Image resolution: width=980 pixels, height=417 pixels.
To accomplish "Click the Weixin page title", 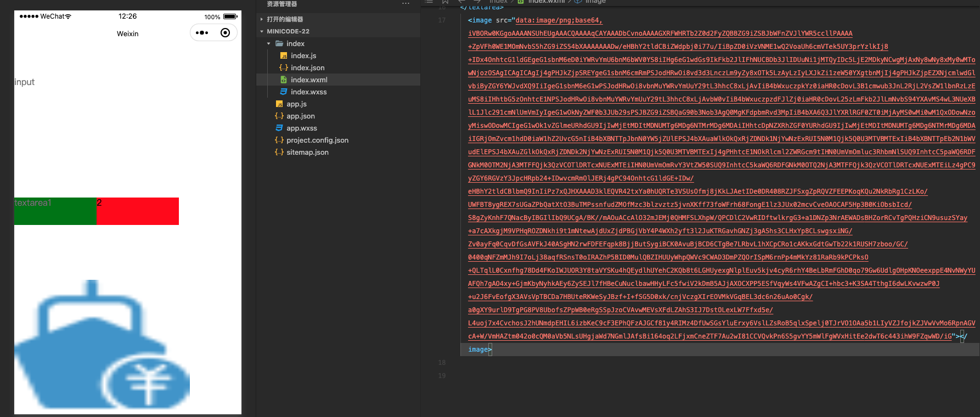I will click(x=128, y=33).
